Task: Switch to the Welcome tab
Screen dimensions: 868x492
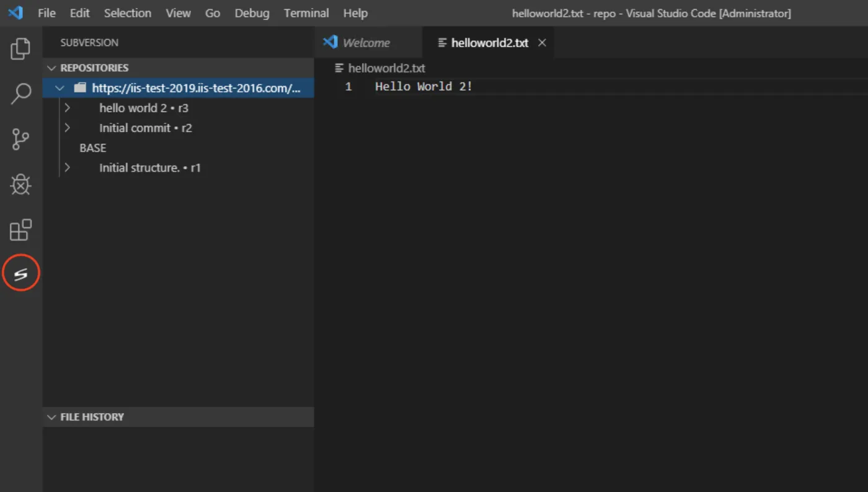Action: click(x=368, y=43)
